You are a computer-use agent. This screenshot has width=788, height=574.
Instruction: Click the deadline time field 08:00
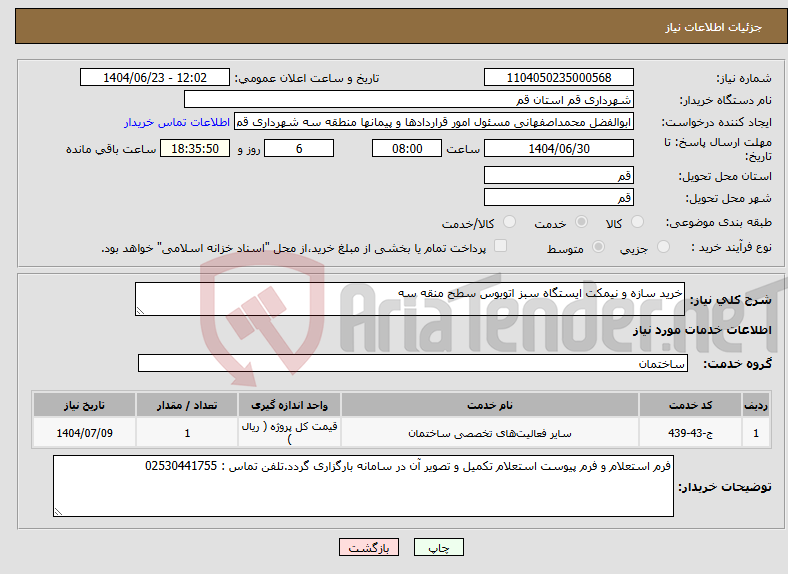pyautogui.click(x=407, y=149)
